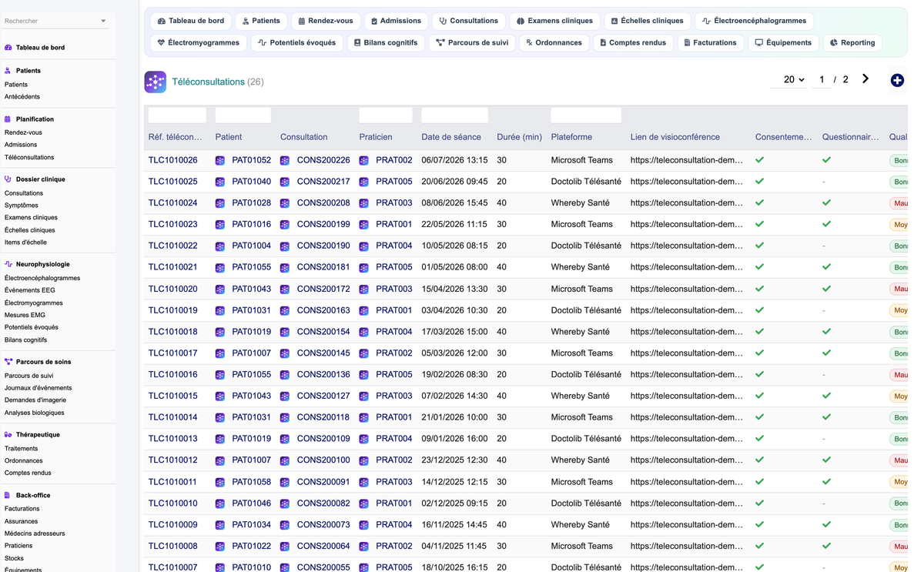Open teleconsultation TLC1010026 link
Screen dimensions: 924x572
pos(173,160)
